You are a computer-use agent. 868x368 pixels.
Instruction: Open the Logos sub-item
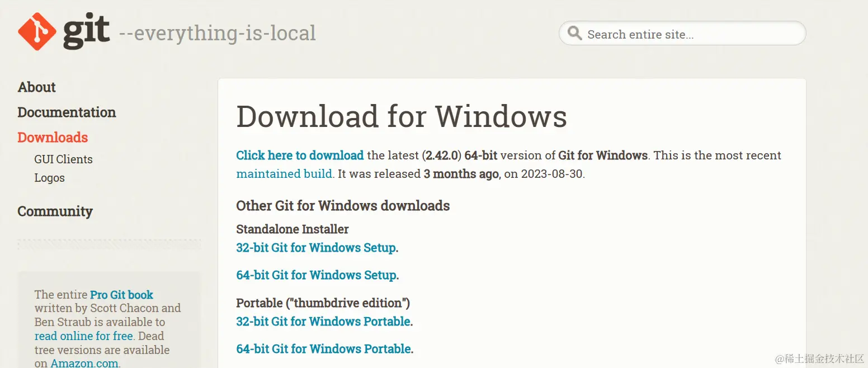49,178
